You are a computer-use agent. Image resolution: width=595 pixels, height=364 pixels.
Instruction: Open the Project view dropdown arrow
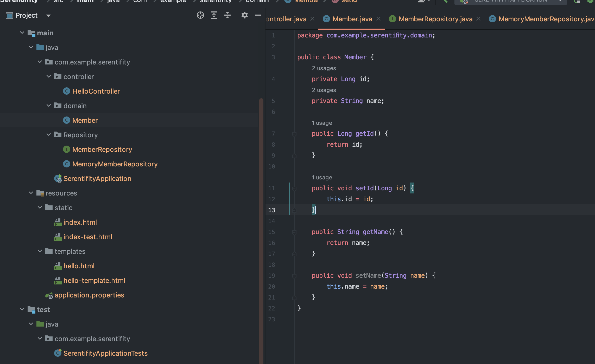48,16
